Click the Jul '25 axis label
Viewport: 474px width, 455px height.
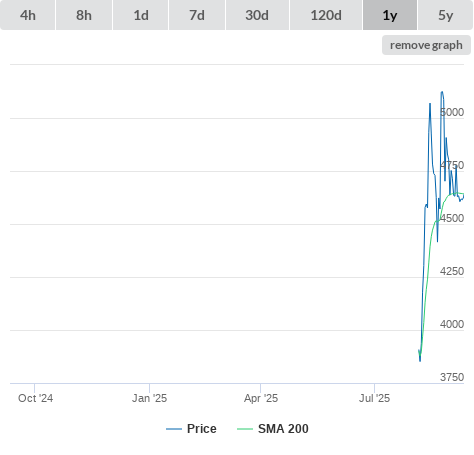(x=374, y=398)
